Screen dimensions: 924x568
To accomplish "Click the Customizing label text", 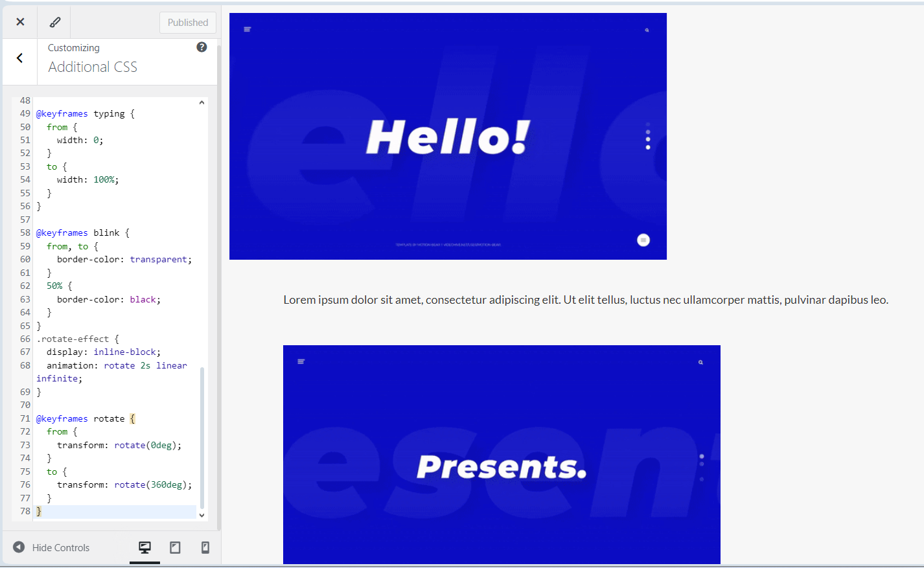I will (74, 48).
